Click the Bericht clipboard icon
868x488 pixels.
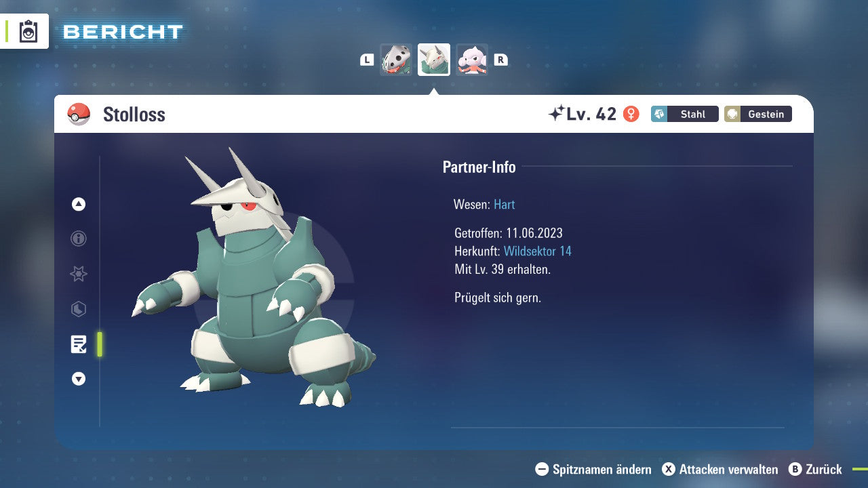tap(28, 31)
